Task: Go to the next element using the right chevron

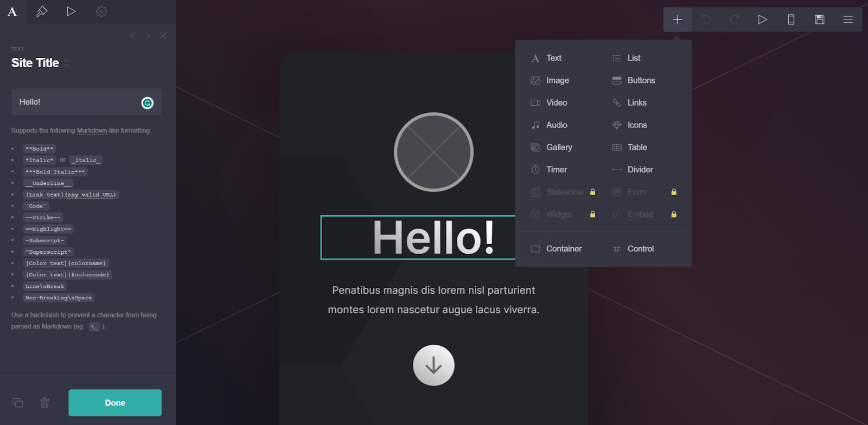Action: 148,36
